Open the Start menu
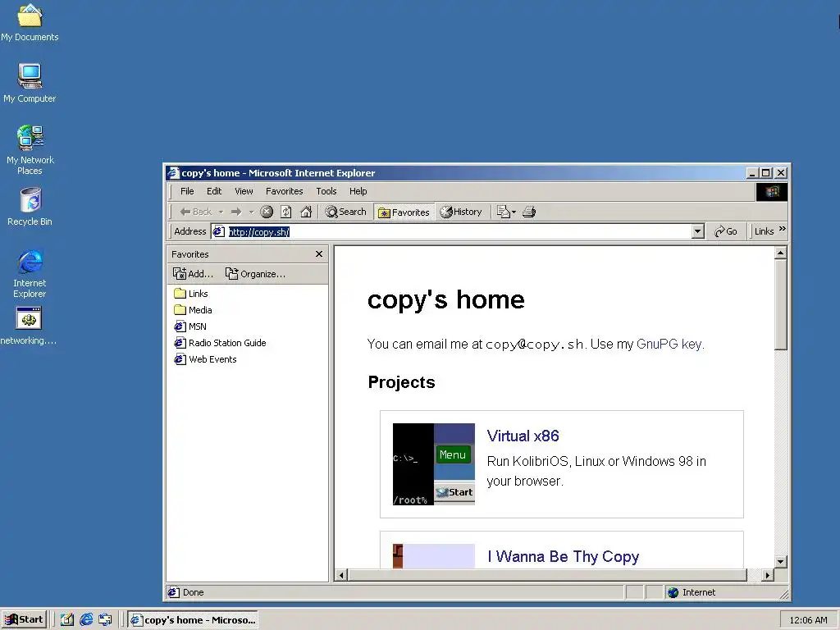 24,620
